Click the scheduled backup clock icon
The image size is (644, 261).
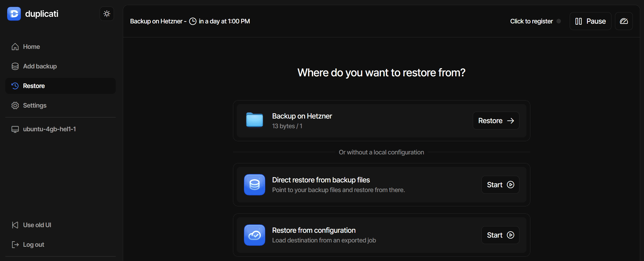(x=193, y=21)
